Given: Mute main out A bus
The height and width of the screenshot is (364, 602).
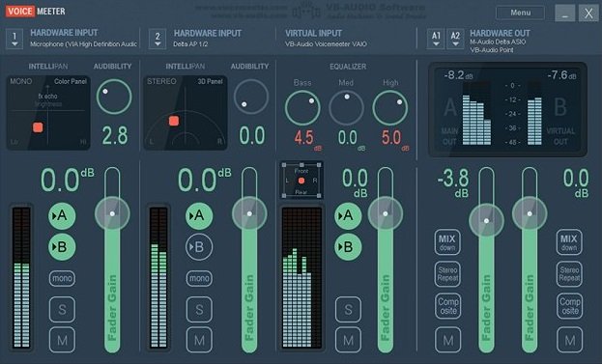Looking at the screenshot, I should pyautogui.click(x=448, y=340).
